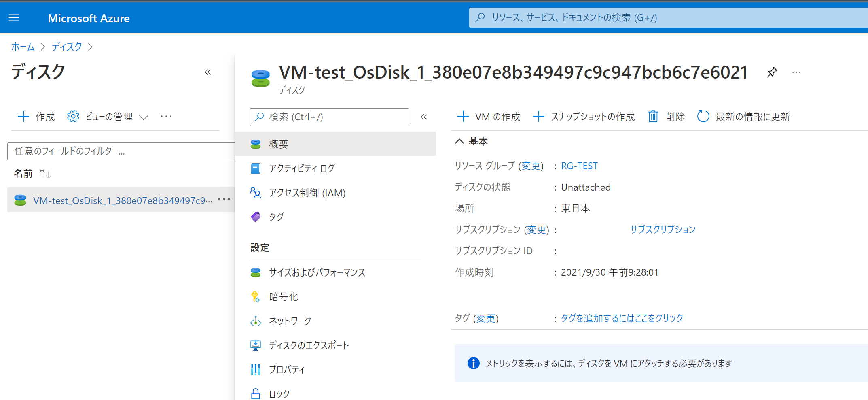This screenshot has width=868, height=400.
Task: Click VM の作成 button
Action: (x=489, y=117)
